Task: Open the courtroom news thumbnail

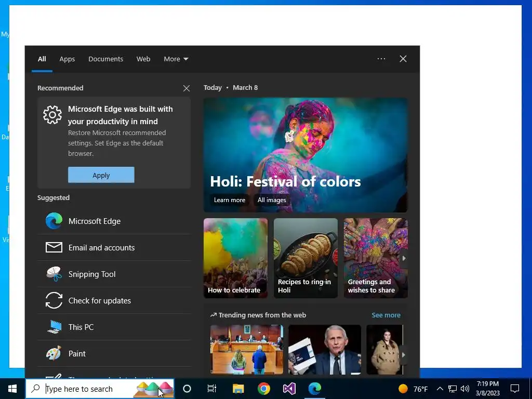Action: tap(247, 350)
